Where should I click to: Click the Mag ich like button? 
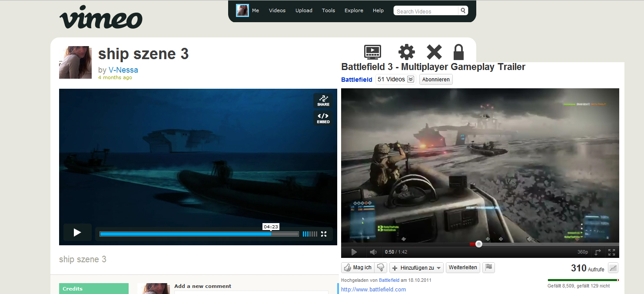click(358, 267)
